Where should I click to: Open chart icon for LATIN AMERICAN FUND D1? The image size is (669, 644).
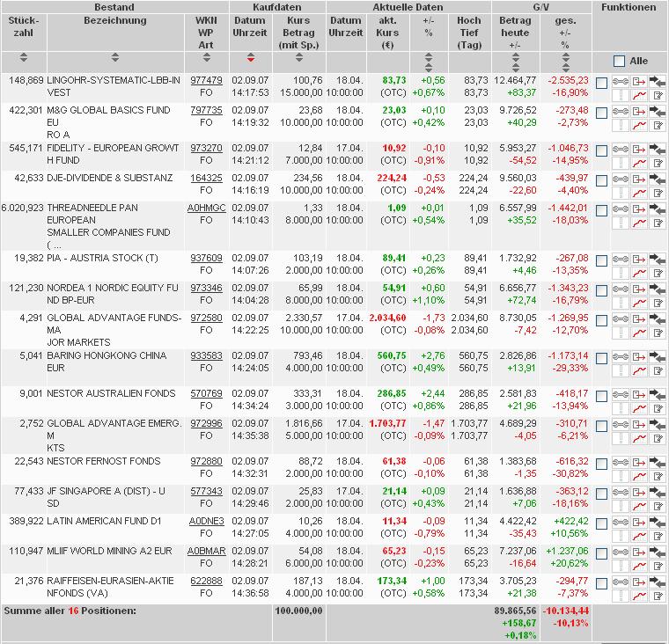pyautogui.click(x=639, y=536)
